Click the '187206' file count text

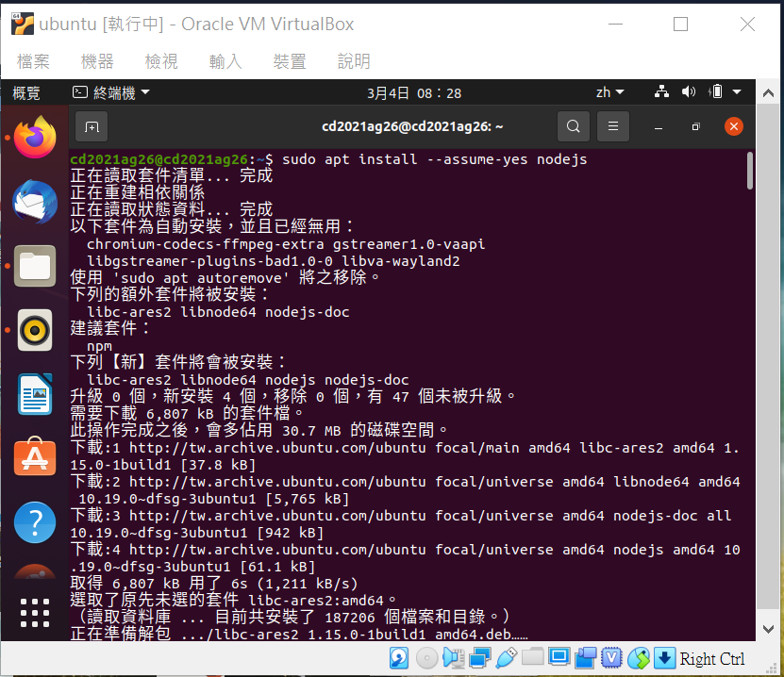(x=350, y=618)
